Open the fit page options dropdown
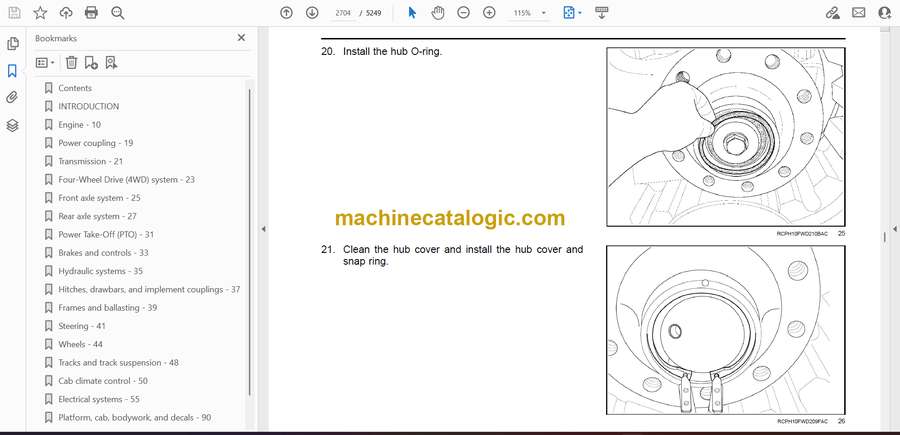This screenshot has height=435, width=900. click(x=572, y=13)
